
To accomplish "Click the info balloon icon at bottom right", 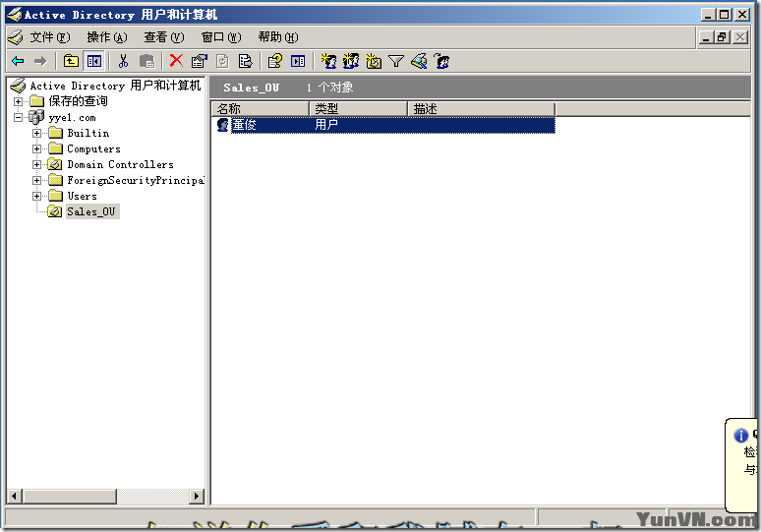I will 740,436.
